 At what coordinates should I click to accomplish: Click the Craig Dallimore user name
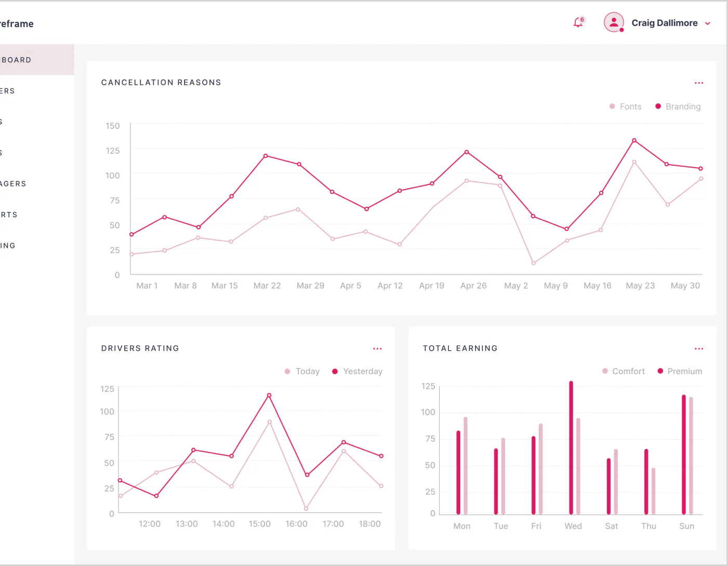pyautogui.click(x=665, y=23)
